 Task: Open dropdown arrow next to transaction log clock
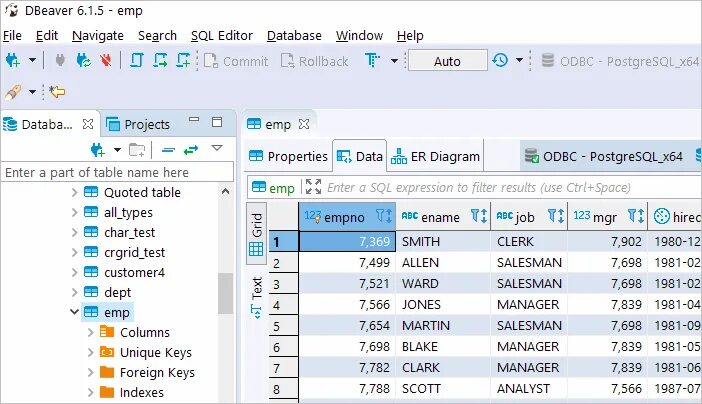[519, 60]
